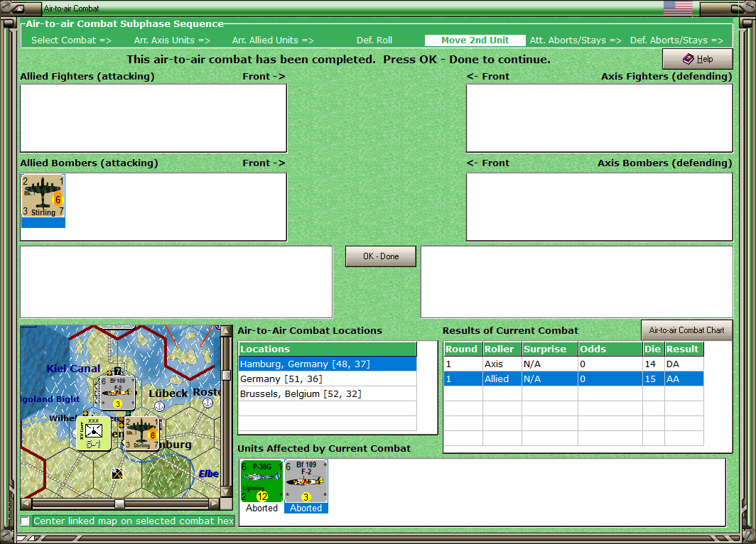Image resolution: width=756 pixels, height=544 pixels.
Task: Click the 5-1 corps counter on map
Action: [94, 433]
